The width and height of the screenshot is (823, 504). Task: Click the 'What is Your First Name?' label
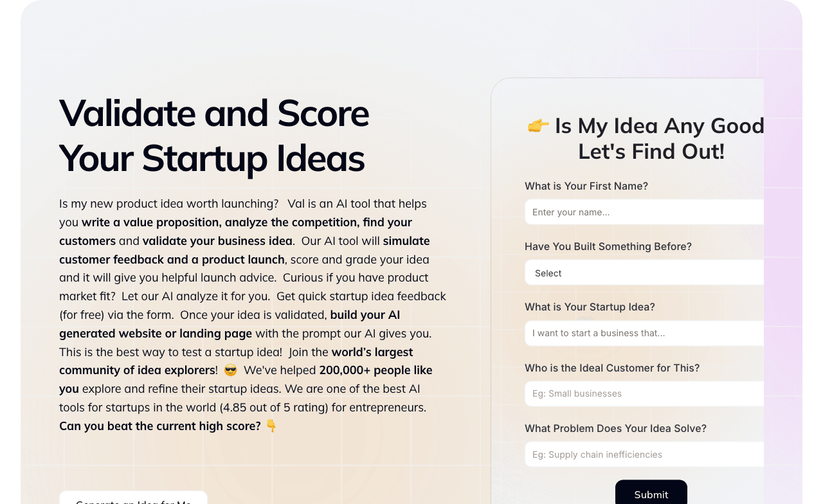click(586, 186)
